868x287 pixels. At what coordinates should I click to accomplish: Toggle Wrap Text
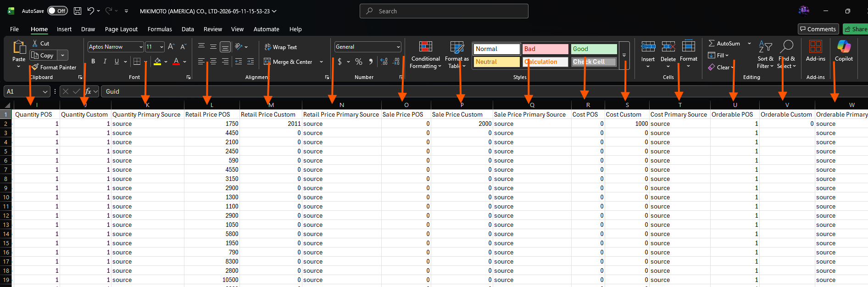coord(281,47)
